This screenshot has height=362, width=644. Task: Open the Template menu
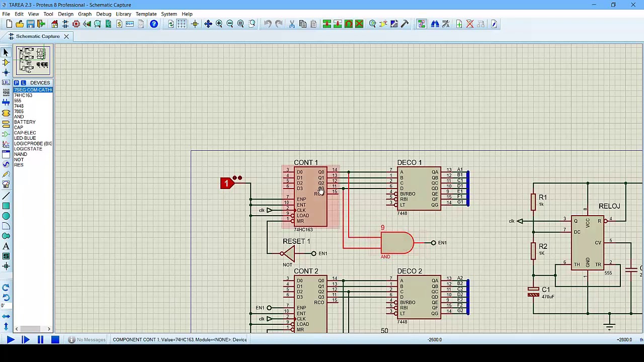pos(146,14)
